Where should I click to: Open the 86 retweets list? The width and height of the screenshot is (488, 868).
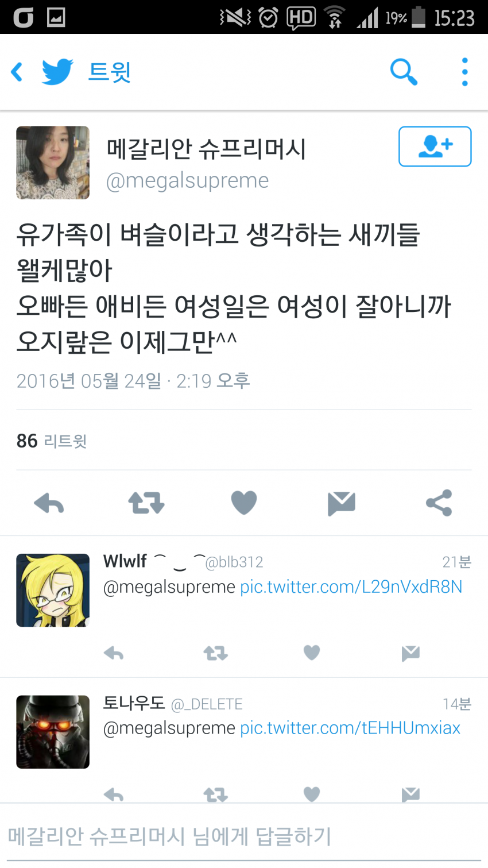[x=52, y=441]
